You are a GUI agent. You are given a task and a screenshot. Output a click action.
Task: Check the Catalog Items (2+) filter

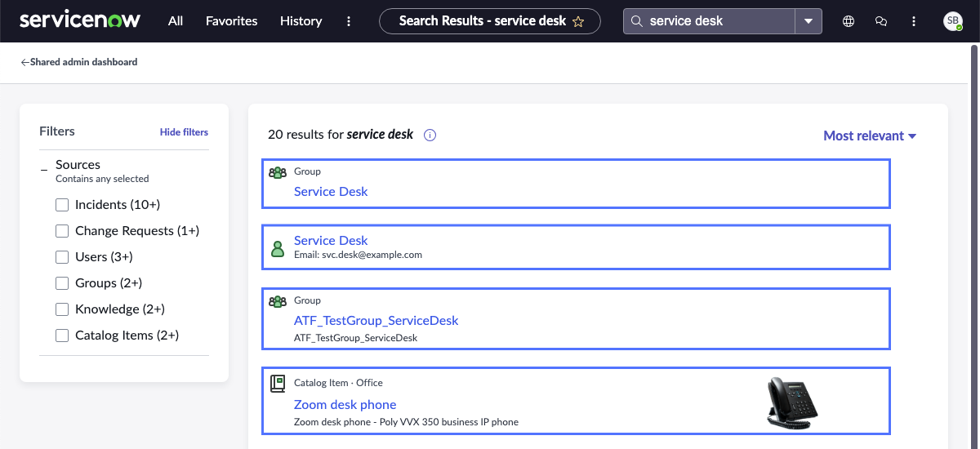pos(62,336)
